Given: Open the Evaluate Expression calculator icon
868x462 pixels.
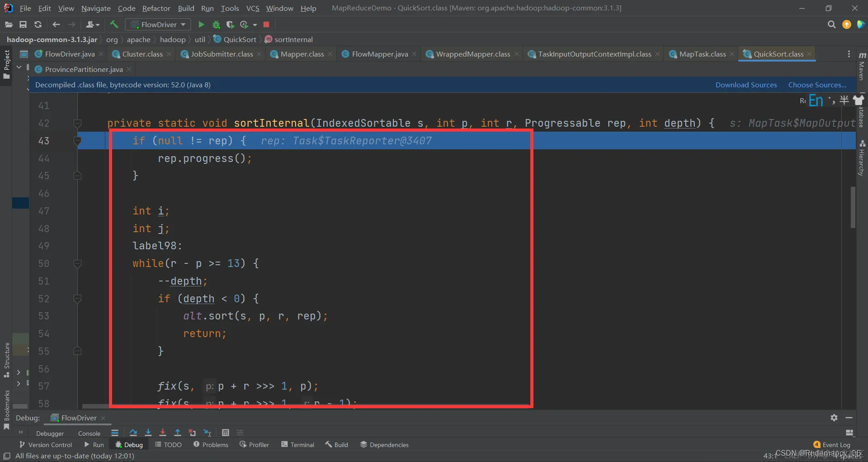Looking at the screenshot, I should [x=226, y=433].
